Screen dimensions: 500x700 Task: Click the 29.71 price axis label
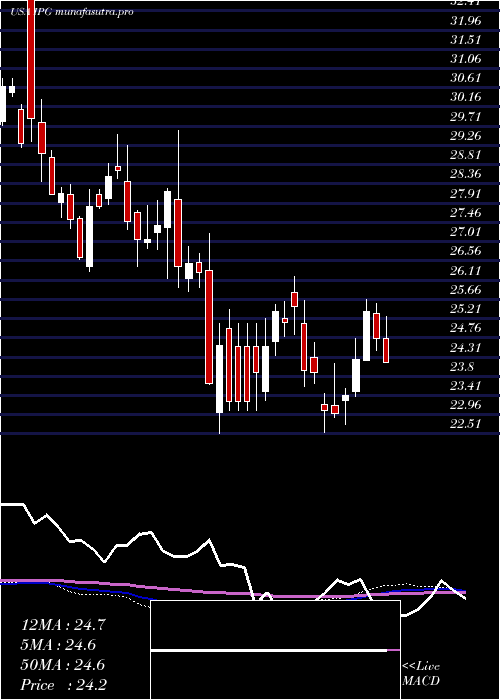[x=466, y=117]
